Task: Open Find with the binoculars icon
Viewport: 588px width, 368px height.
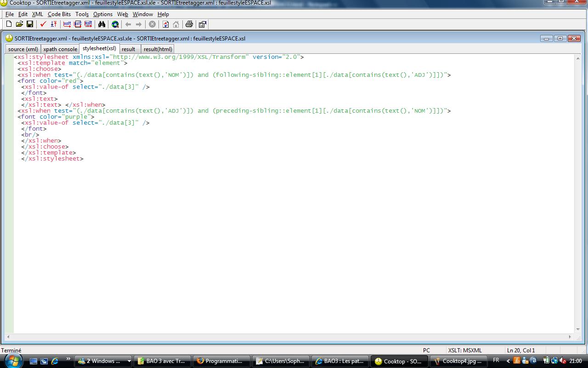Action: (102, 24)
